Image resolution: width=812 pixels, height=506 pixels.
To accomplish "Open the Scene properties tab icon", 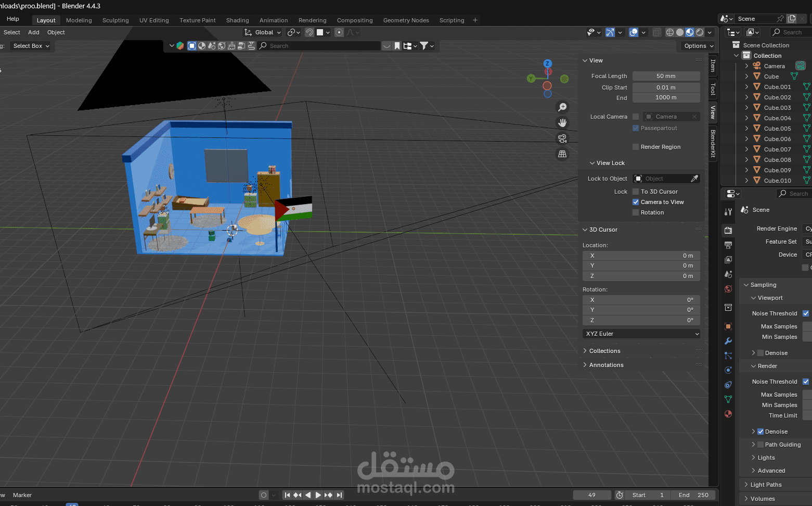I will [x=728, y=274].
